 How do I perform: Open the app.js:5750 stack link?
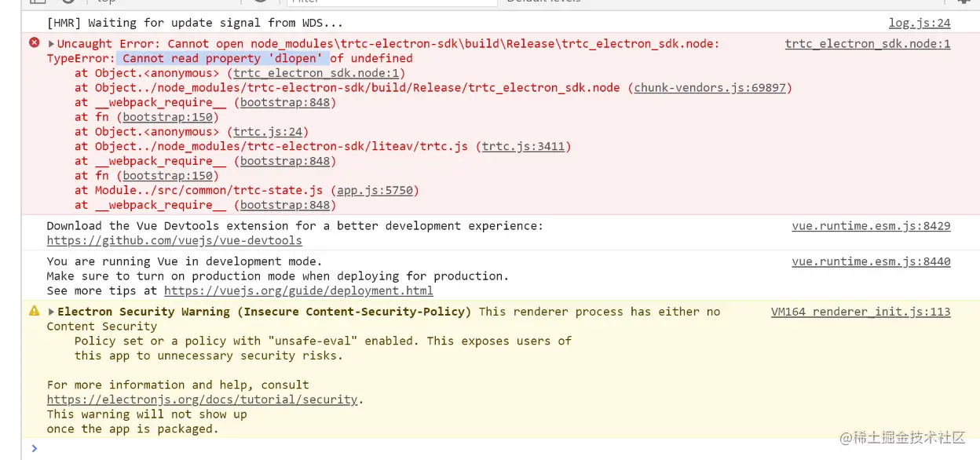pyautogui.click(x=375, y=191)
